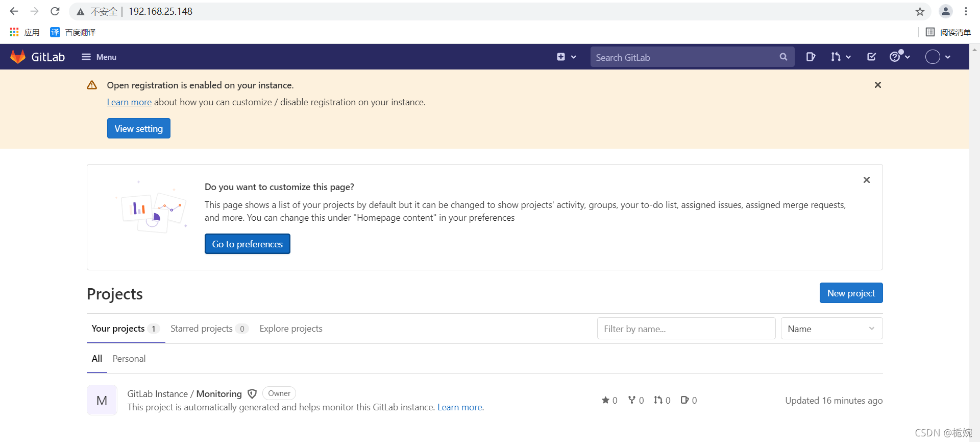Open the Monitoring project link

tap(184, 393)
